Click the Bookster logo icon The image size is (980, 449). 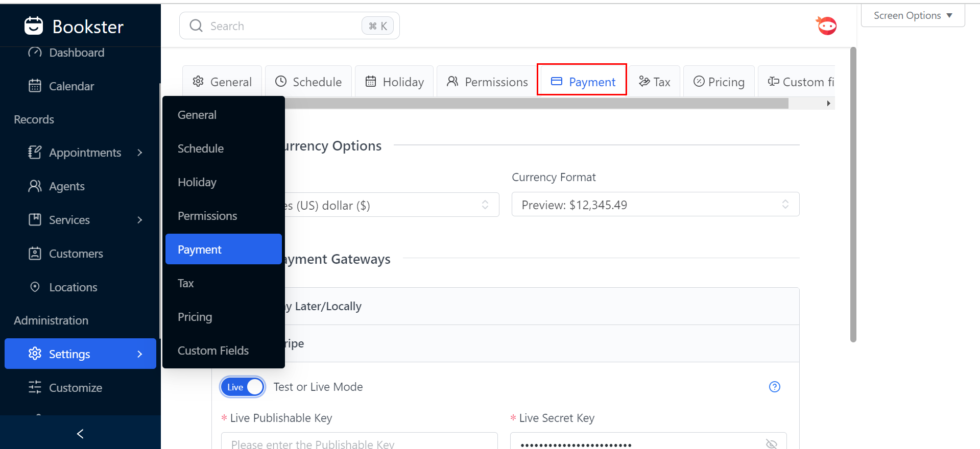(x=34, y=26)
